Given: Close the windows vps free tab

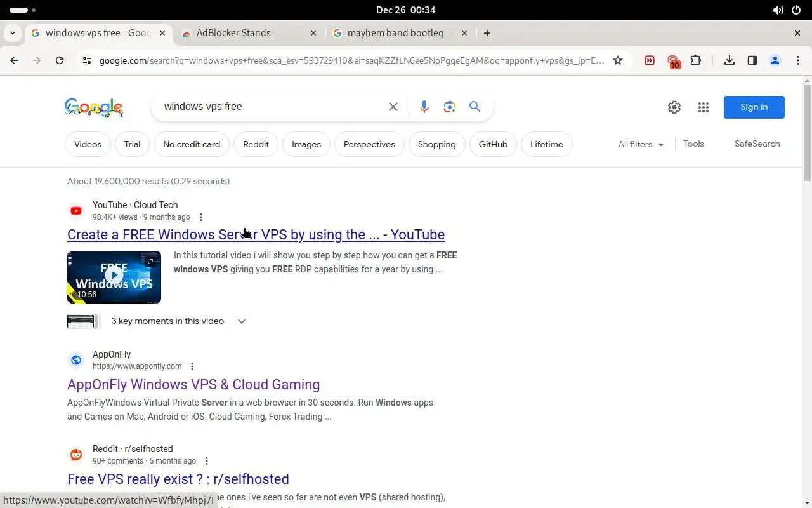Looking at the screenshot, I should (162, 33).
